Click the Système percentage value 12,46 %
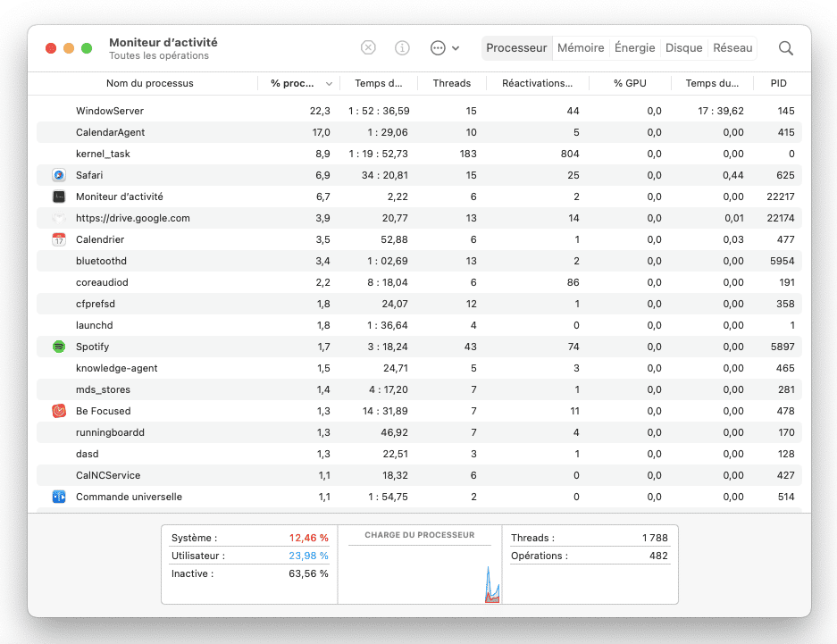Image resolution: width=837 pixels, height=644 pixels. point(308,538)
